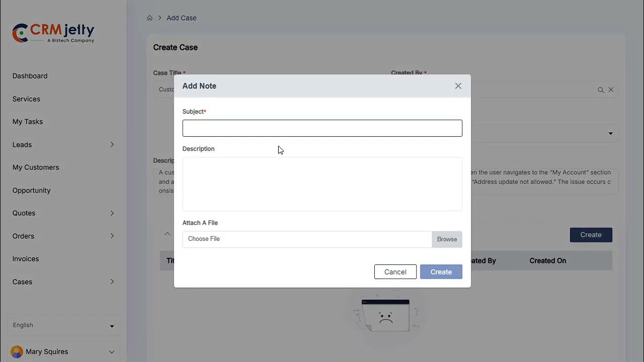Viewport: 644px width, 362px height.
Task: Open the English language dropdown
Action: coord(63,325)
